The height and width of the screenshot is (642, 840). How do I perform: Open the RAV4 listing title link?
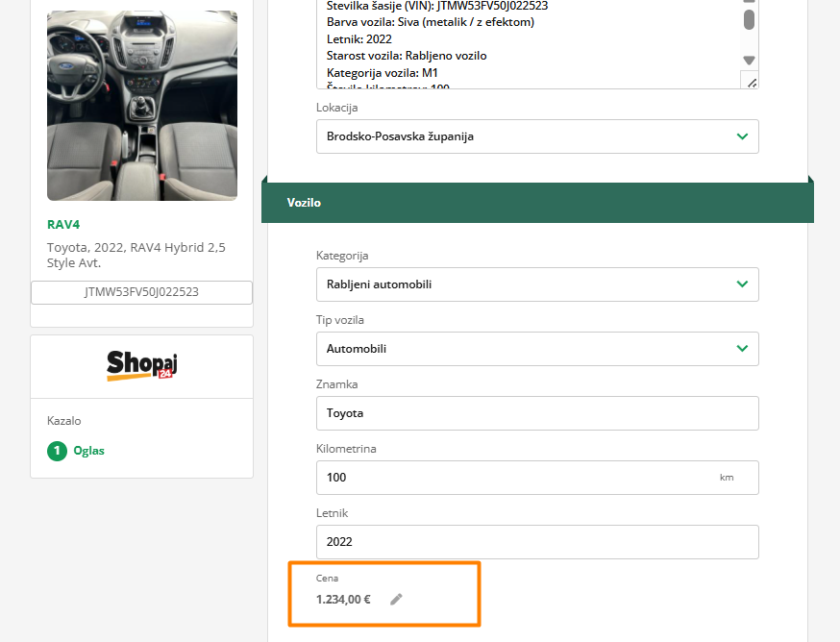click(63, 225)
